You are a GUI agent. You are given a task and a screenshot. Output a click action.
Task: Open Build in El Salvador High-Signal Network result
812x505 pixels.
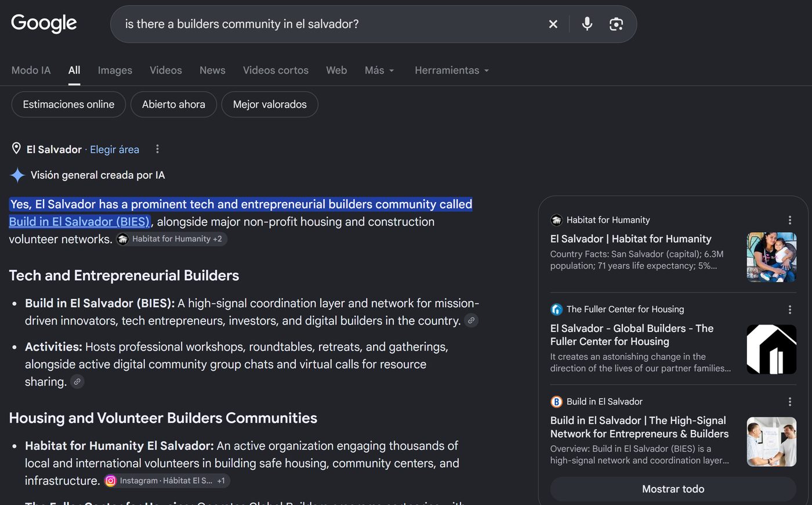pyautogui.click(x=639, y=427)
